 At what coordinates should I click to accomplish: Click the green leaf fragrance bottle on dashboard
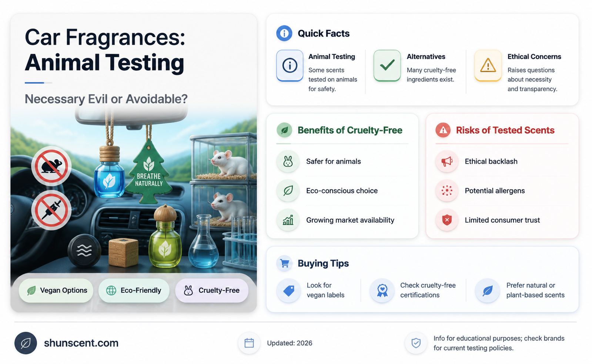click(165, 236)
